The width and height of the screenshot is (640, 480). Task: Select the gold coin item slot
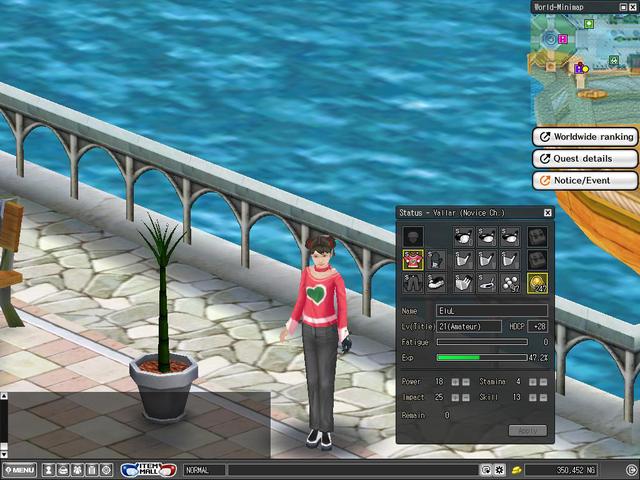pyautogui.click(x=537, y=283)
